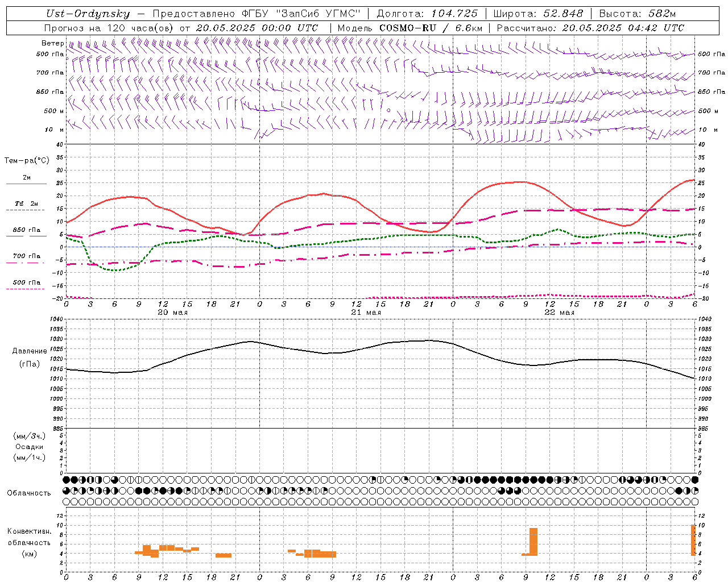Viewport: 728px width, 582px height.
Task: Click the Рассчитано: 20.05.2025 04:42 UTC text
Action: pos(590,28)
